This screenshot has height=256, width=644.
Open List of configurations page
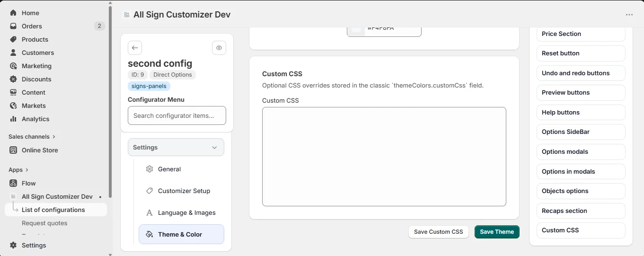(x=56, y=210)
